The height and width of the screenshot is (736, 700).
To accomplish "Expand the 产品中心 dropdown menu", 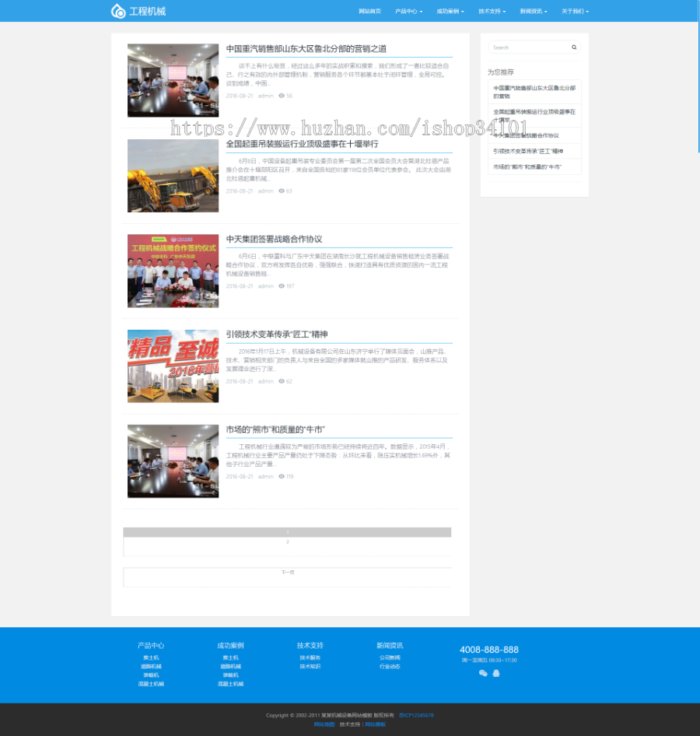I will pyautogui.click(x=408, y=11).
